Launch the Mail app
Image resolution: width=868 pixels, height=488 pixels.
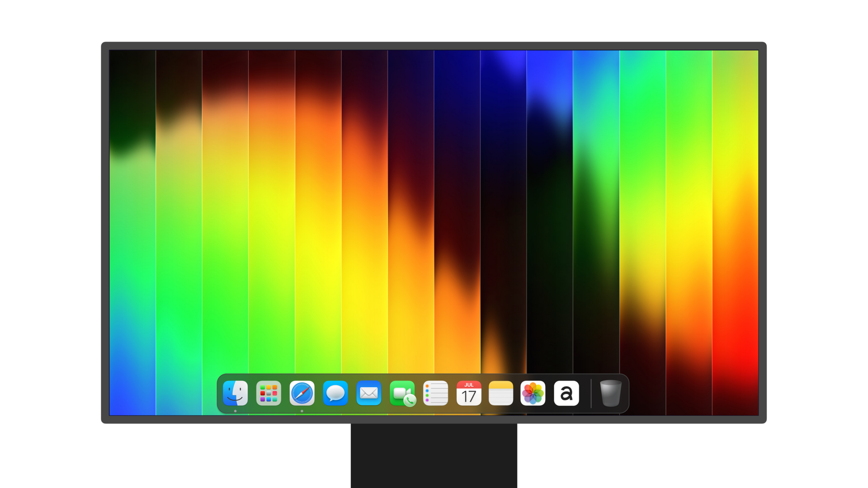368,393
